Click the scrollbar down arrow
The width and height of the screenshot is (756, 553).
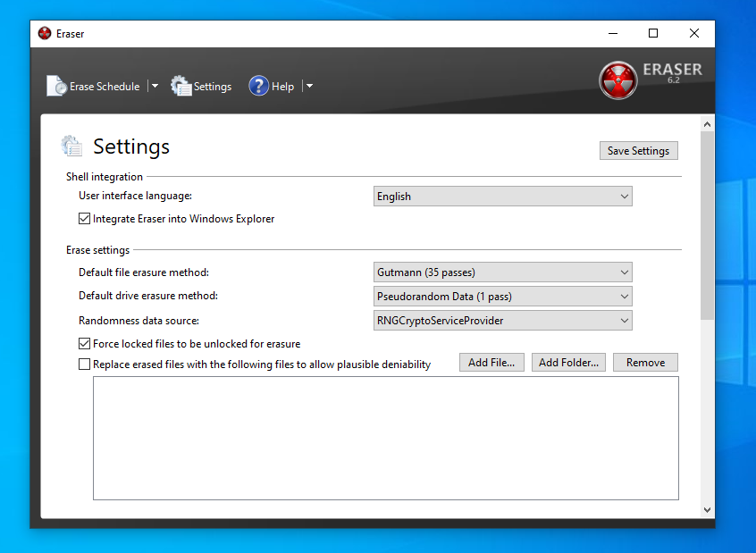click(707, 510)
